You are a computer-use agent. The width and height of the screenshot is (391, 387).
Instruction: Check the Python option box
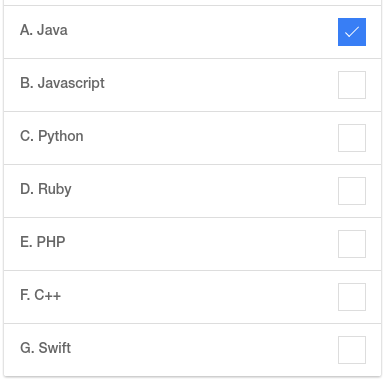click(352, 138)
